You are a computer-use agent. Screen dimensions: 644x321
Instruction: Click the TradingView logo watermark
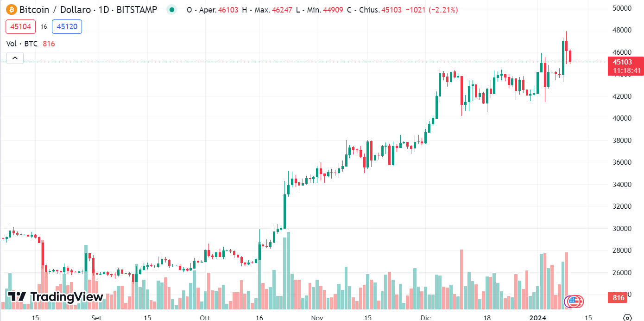tap(56, 297)
